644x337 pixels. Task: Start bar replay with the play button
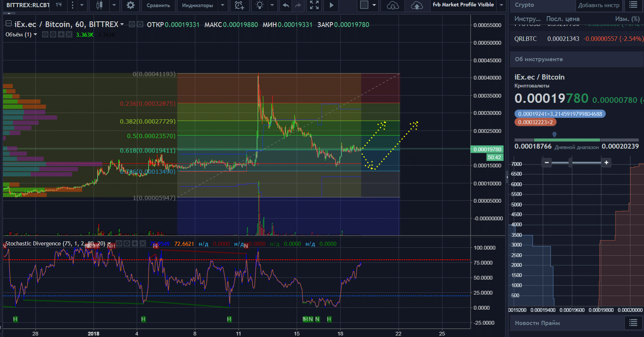point(331,5)
